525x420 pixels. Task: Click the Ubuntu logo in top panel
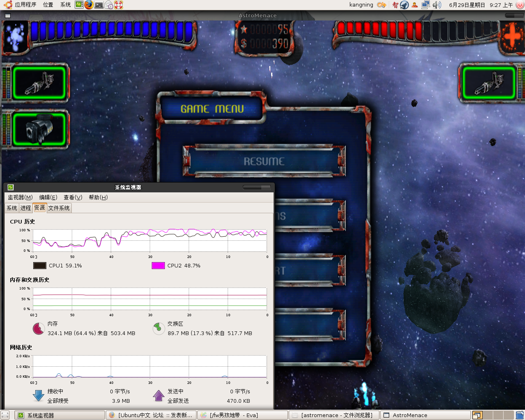coord(8,5)
